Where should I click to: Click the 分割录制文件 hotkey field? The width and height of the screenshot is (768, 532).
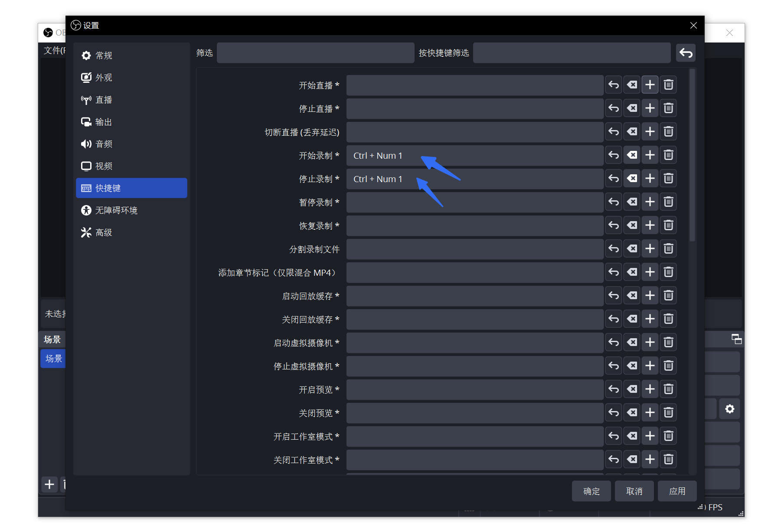475,249
